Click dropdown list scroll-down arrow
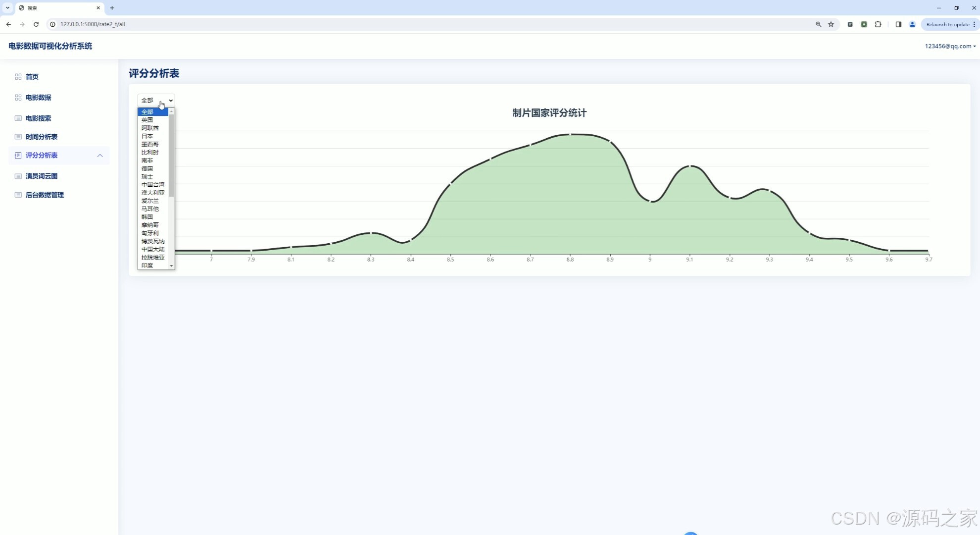 click(172, 266)
